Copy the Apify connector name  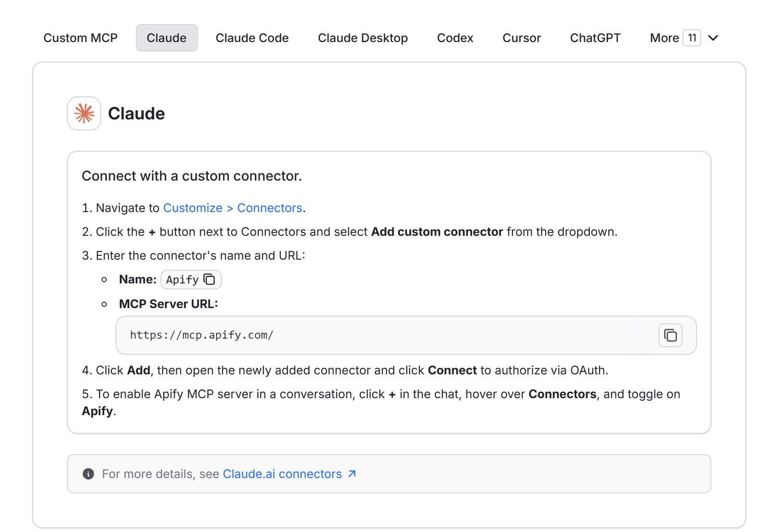point(209,279)
